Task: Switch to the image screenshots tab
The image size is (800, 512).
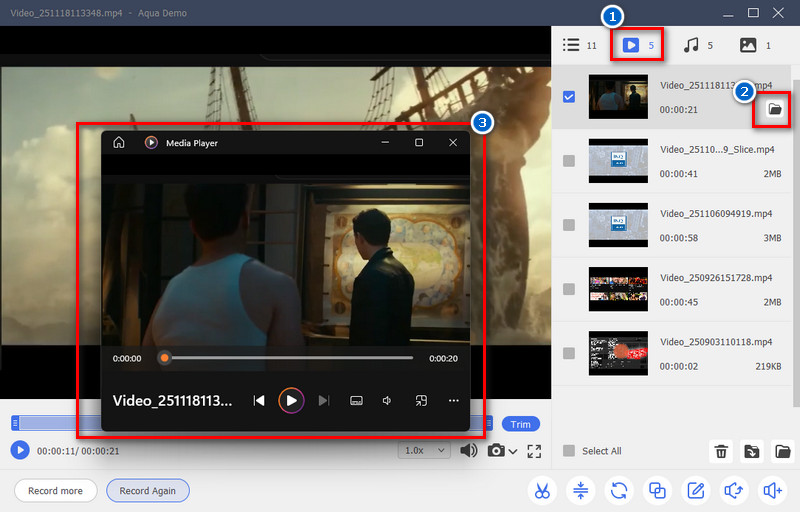Action: coord(755,45)
